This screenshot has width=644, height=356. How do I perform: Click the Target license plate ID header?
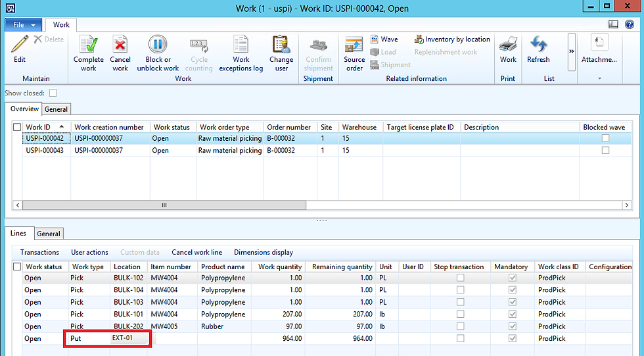[x=421, y=127]
